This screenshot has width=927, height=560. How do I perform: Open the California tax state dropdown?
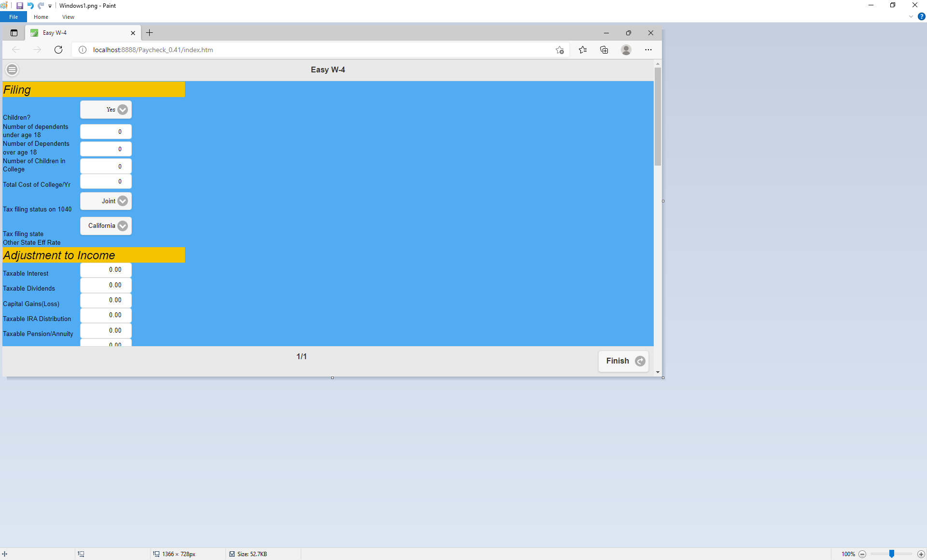tap(106, 226)
